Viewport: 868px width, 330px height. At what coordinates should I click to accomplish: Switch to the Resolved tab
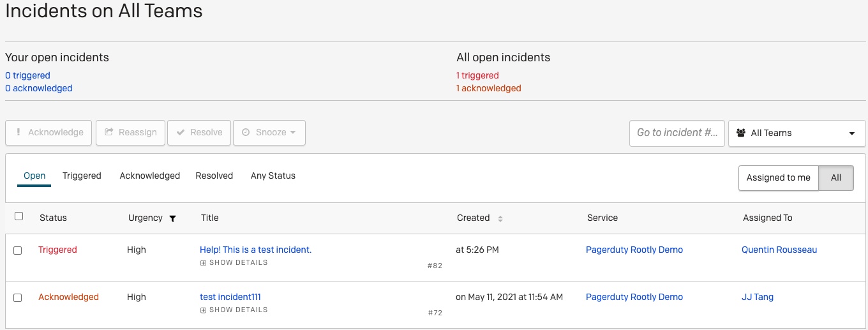coord(214,176)
